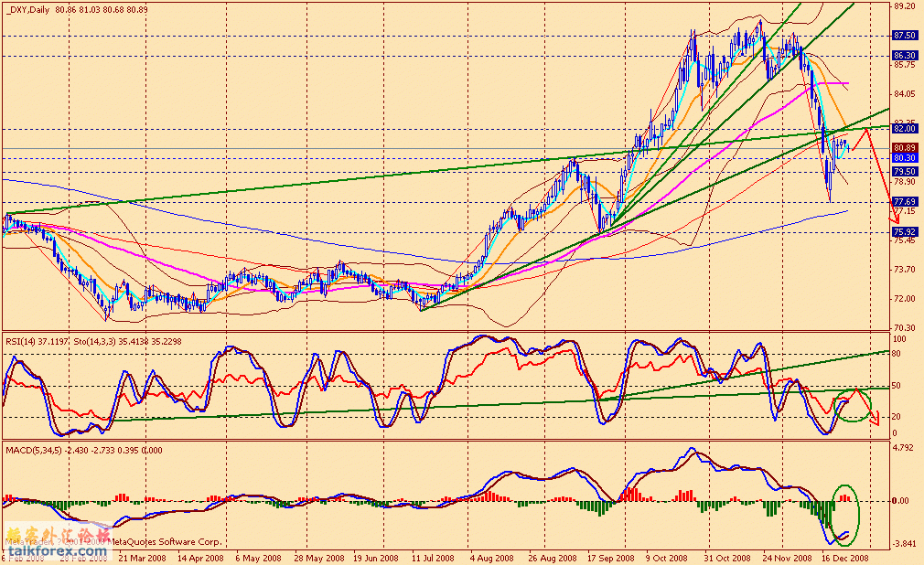Screen dimensions: 924x565
Task: Click the 70.30 price axis value
Action: (x=905, y=327)
